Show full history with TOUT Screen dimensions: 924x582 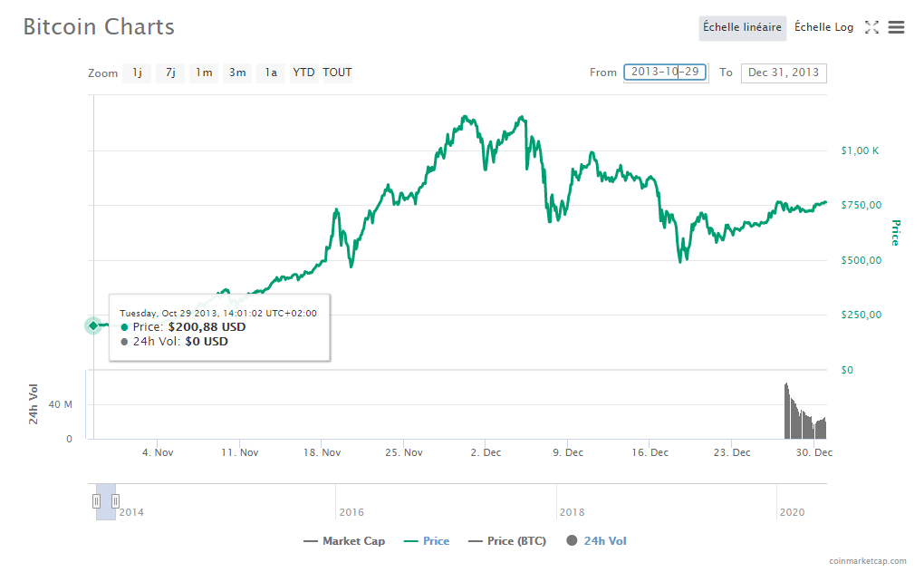[337, 73]
